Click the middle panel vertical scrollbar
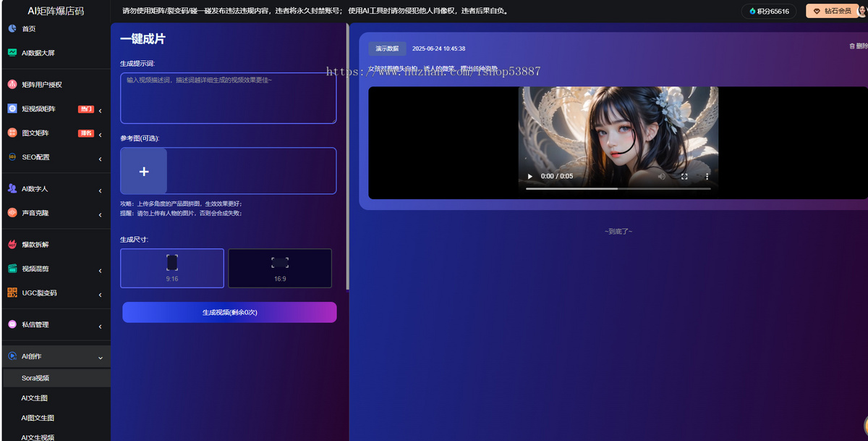Viewport: 868px width, 441px height. [348, 156]
